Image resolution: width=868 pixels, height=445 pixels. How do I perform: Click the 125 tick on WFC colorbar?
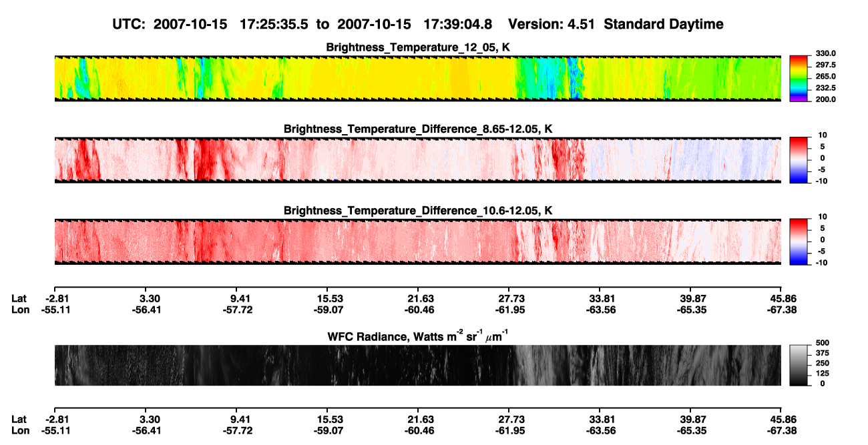click(x=822, y=374)
